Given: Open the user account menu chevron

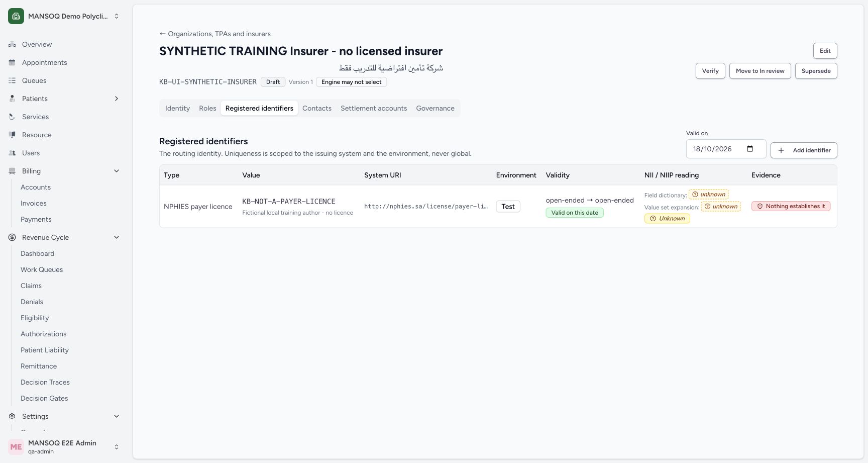Looking at the screenshot, I should coord(117,447).
